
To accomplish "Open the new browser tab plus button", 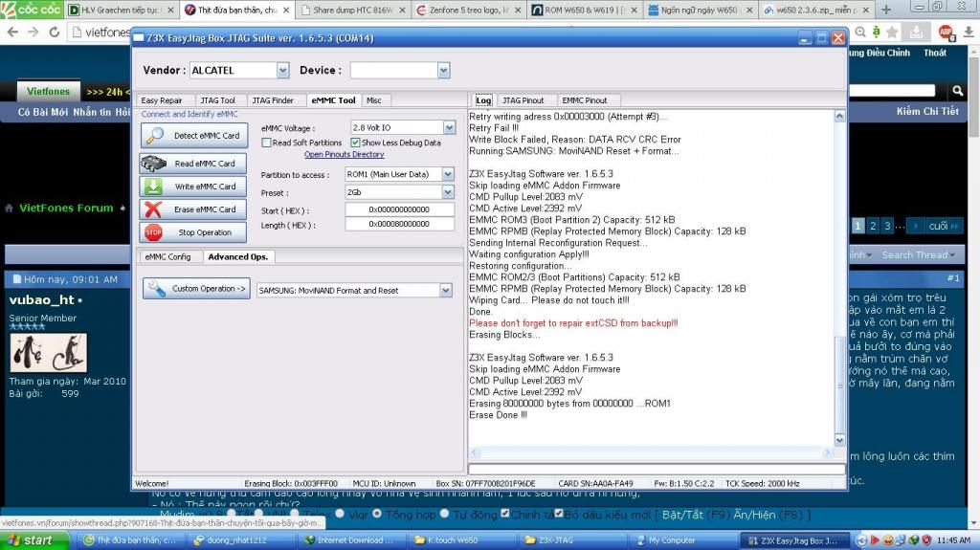I will 886,10.
